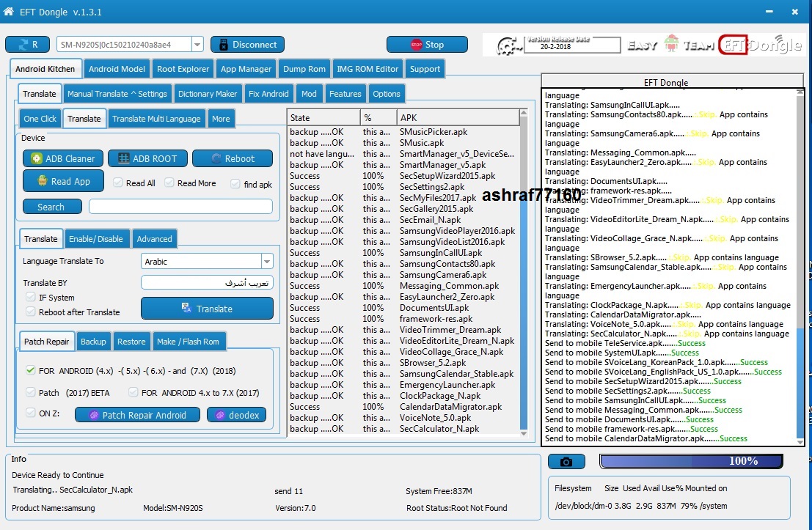Screen dimensions: 812x530
Task: Select framework-res.apk row in list
Action: pyautogui.click(x=403, y=319)
